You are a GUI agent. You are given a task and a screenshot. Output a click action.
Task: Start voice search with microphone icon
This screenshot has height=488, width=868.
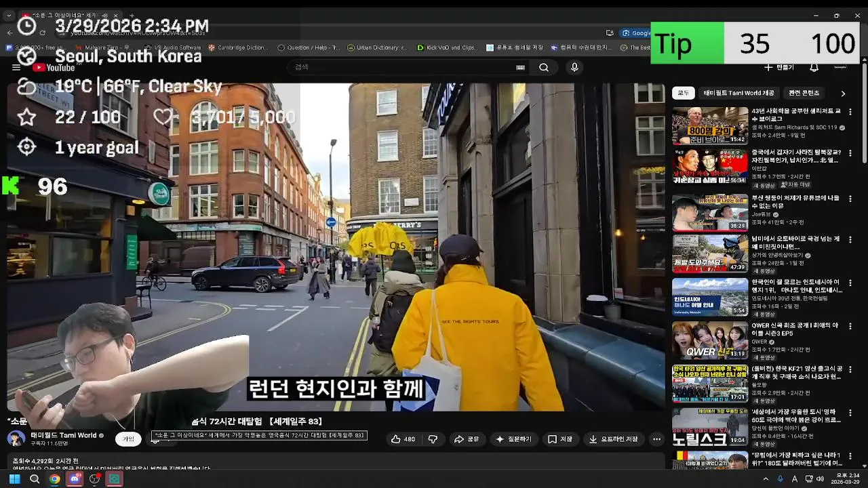pyautogui.click(x=574, y=67)
